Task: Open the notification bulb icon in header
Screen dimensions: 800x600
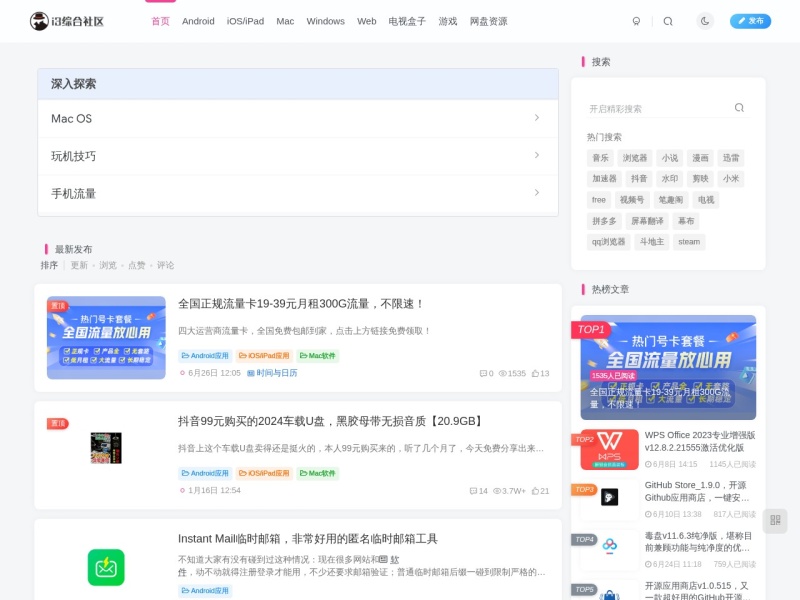Action: coord(636,21)
